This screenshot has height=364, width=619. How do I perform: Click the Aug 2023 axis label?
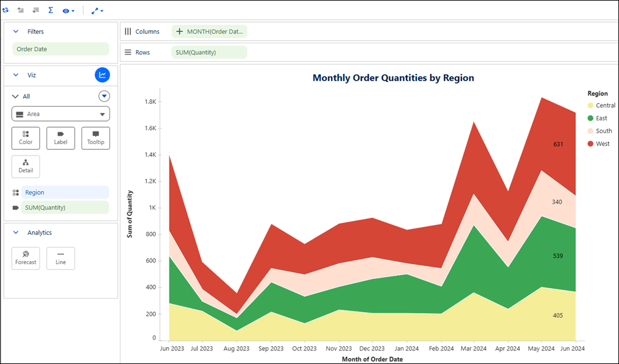(x=237, y=349)
